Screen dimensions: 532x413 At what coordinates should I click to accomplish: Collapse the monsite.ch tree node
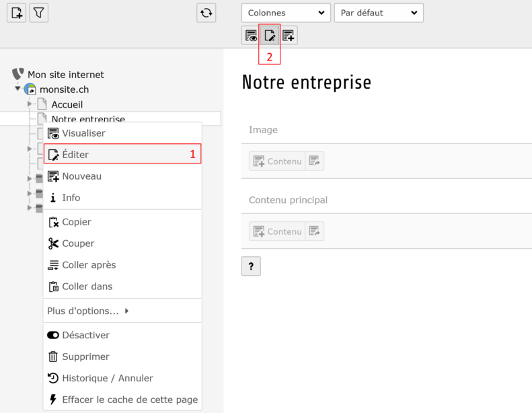18,89
